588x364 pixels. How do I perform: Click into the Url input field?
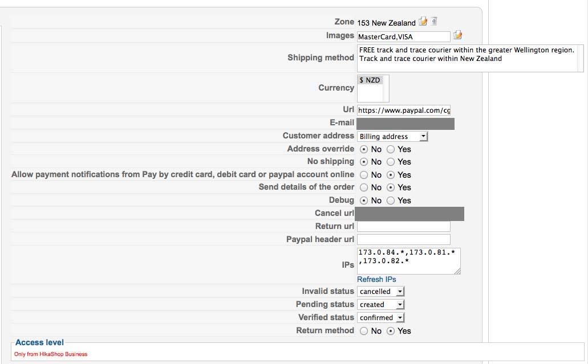point(403,111)
